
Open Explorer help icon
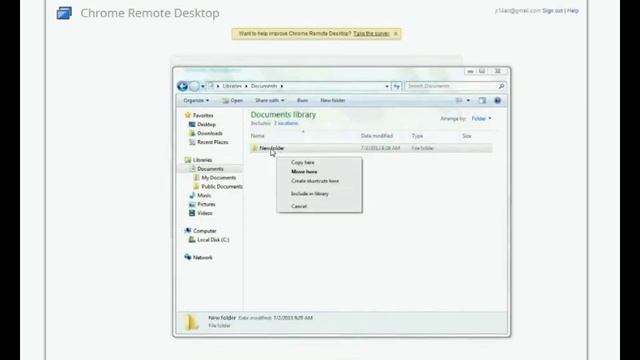click(498, 100)
